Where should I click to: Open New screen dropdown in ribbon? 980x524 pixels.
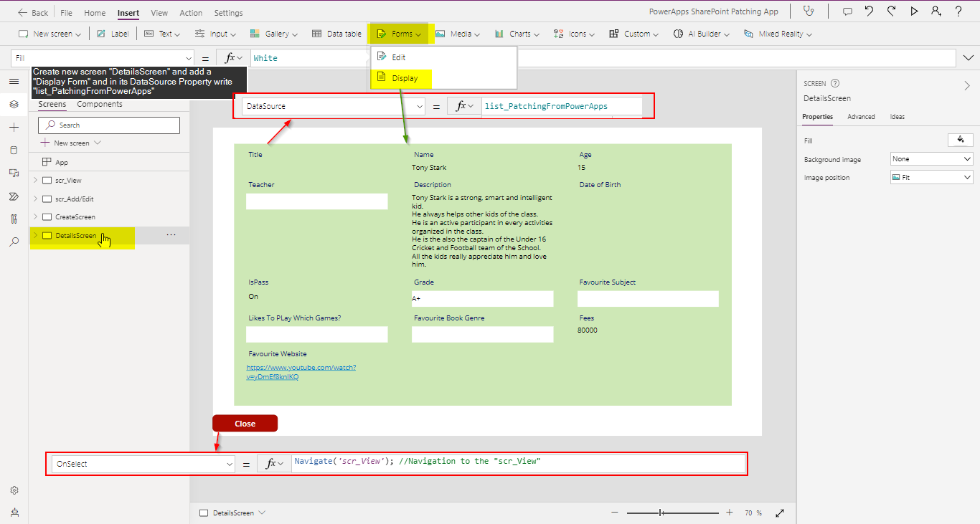(x=50, y=34)
